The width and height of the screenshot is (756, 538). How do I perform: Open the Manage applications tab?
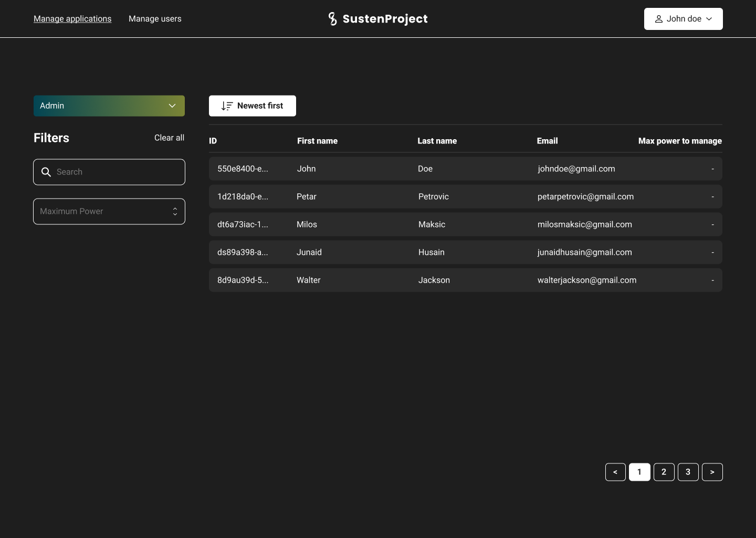(x=72, y=19)
